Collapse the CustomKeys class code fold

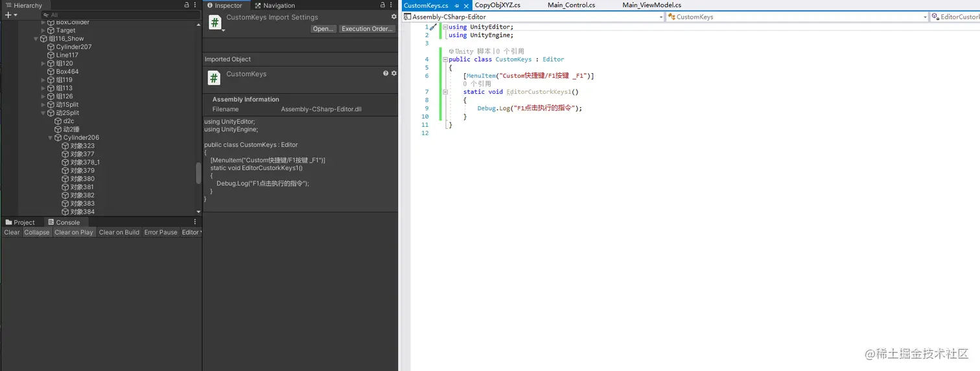pos(445,60)
